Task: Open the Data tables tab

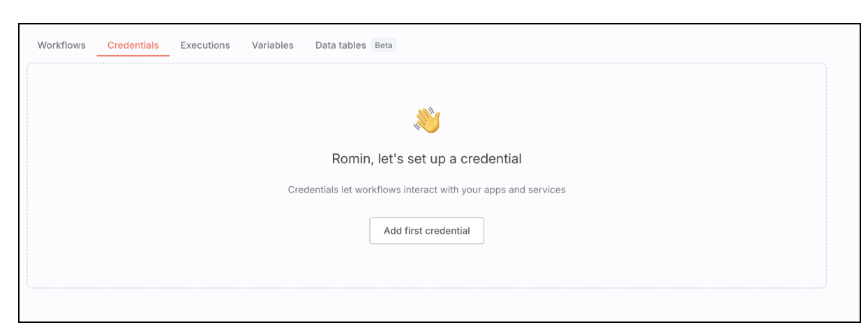Action: (x=341, y=45)
